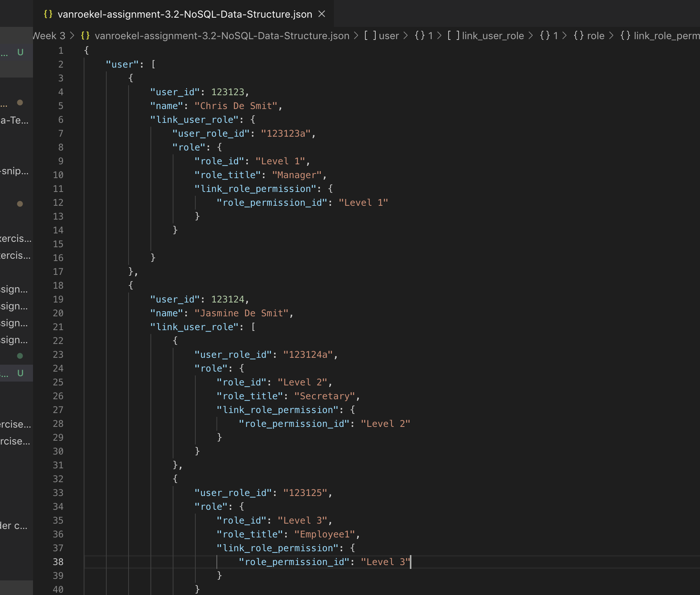Screen dimensions: 700x595
Task: Click the "123124a" user_role_id value
Action: [308, 355]
